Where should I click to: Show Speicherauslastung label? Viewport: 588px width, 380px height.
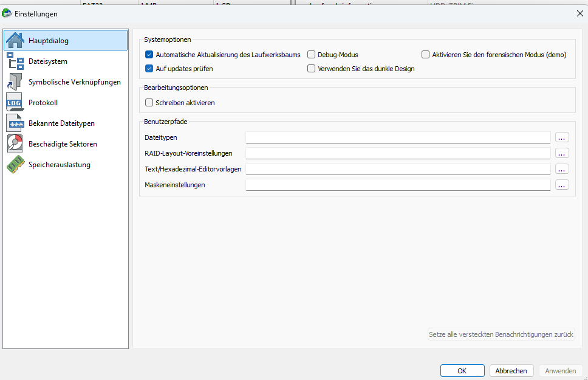coord(60,165)
